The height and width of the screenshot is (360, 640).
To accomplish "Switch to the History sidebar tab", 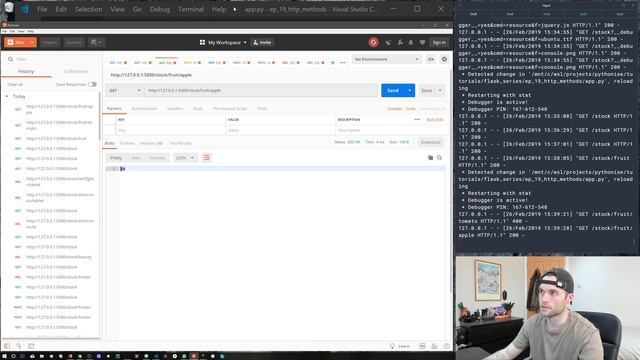I will 26,71.
